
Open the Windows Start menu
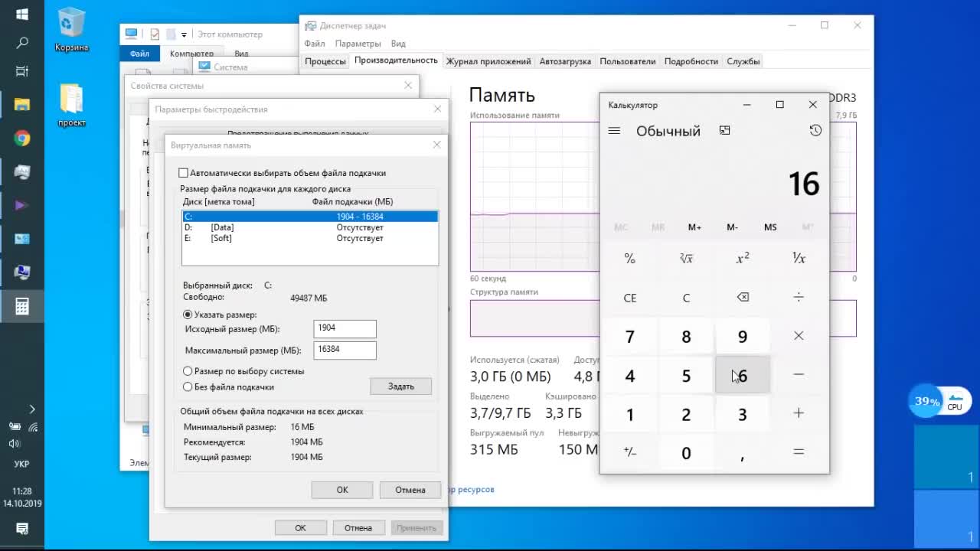22,15
